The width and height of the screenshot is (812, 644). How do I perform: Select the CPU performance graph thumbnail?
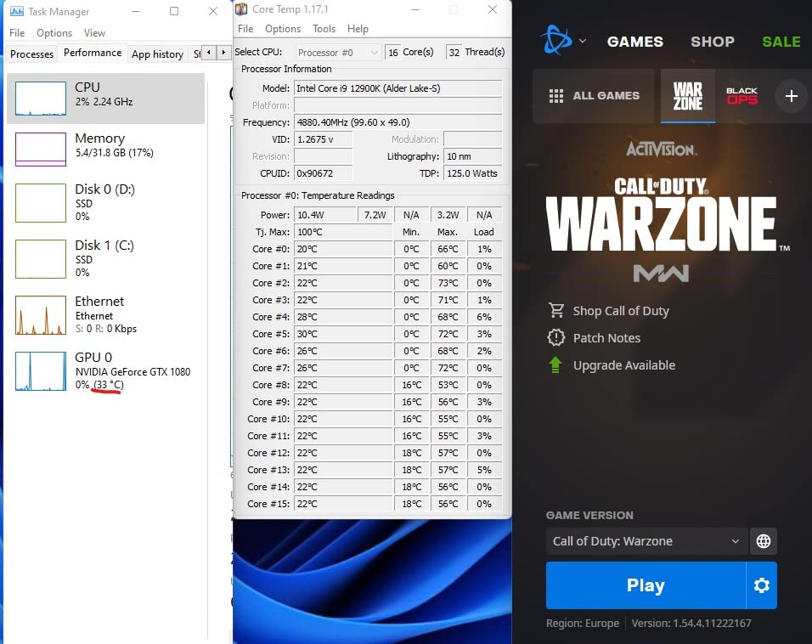[41, 98]
